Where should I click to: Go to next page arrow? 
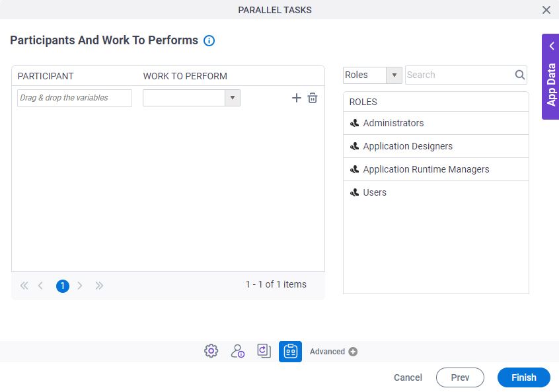pyautogui.click(x=80, y=286)
